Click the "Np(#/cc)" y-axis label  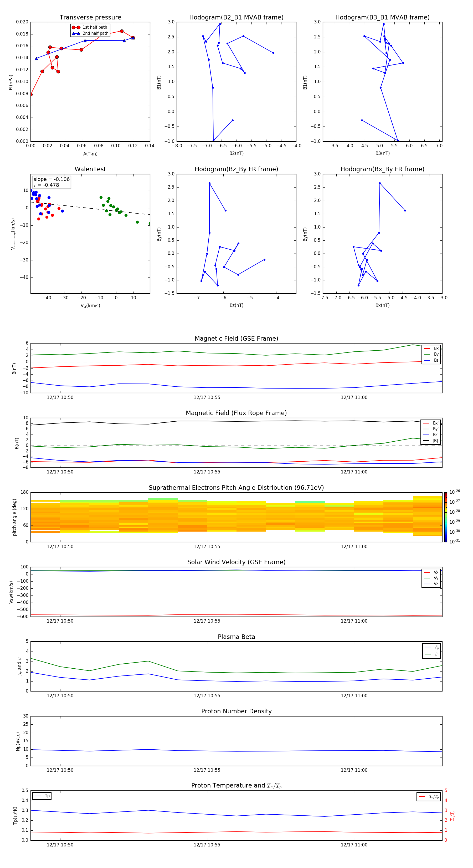(x=18, y=741)
